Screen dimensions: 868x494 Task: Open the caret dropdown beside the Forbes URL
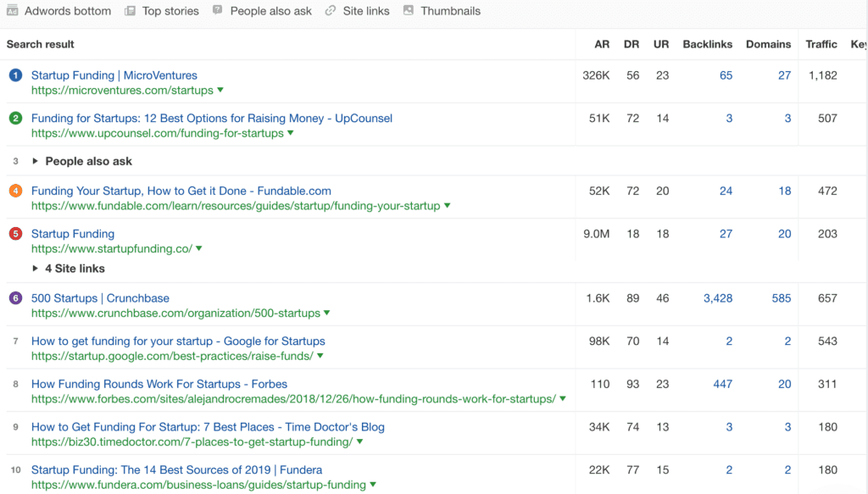pos(564,398)
